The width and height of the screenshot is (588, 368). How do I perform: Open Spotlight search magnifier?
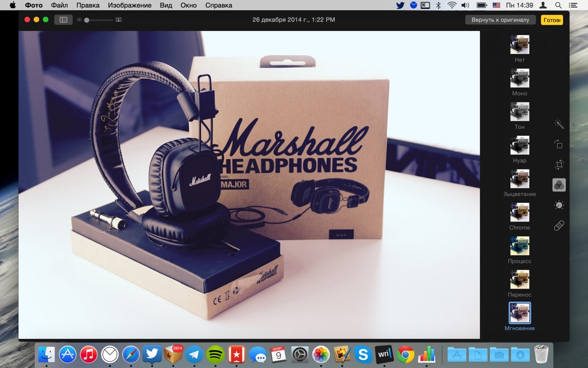(x=558, y=5)
